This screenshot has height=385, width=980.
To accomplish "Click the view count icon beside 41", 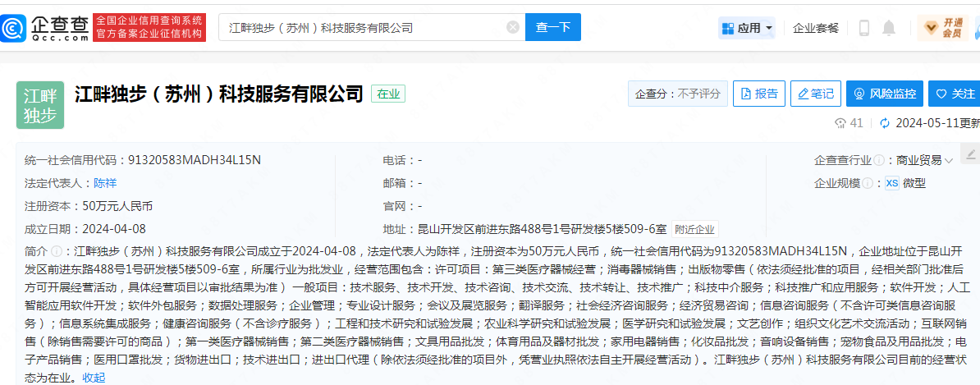I will pos(840,123).
